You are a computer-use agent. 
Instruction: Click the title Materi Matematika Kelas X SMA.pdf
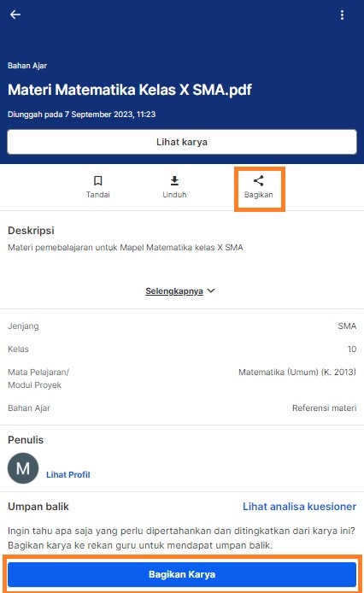[x=130, y=90]
